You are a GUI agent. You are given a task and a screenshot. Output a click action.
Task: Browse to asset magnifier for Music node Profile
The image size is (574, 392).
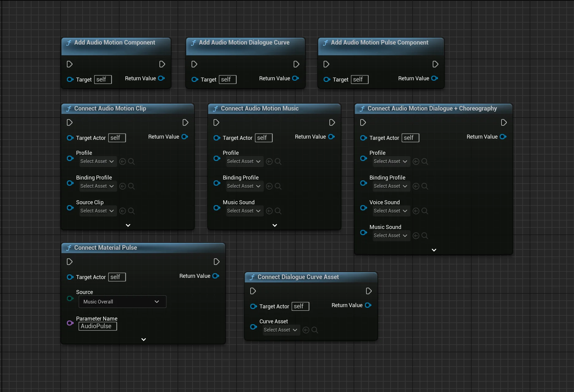click(x=278, y=161)
